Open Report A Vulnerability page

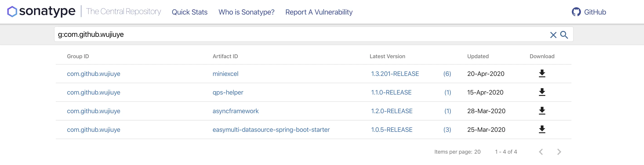click(319, 12)
